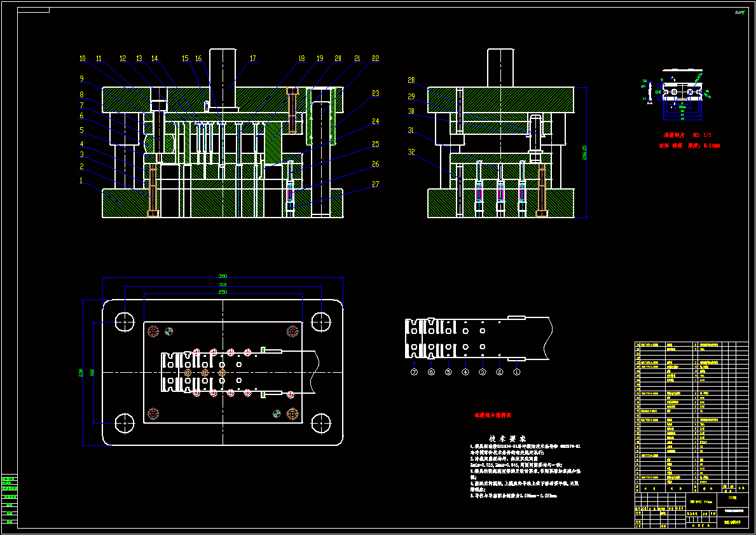
Task: Select part callout number 18
Action: pos(302,59)
